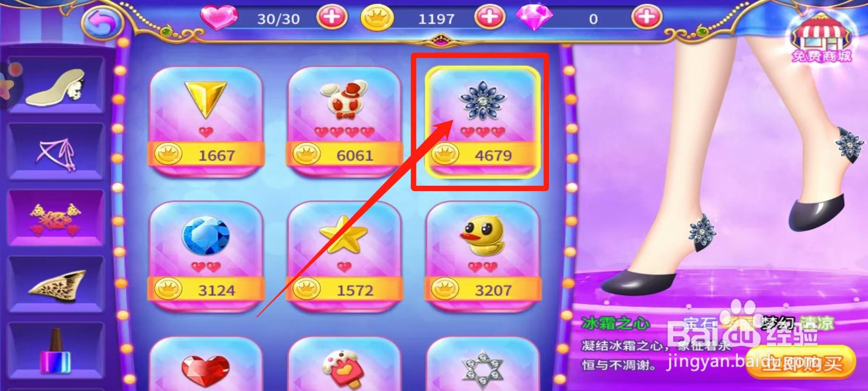Choose the ice cream popsicle item

coord(344,364)
